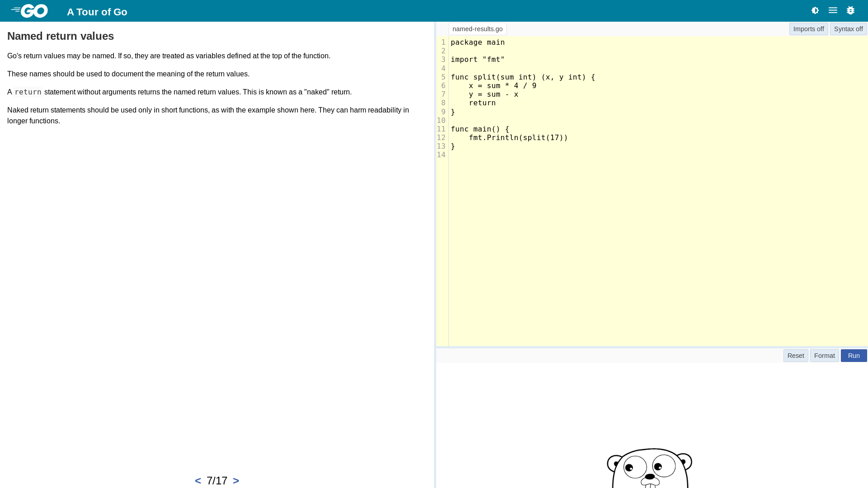Image resolution: width=868 pixels, height=488 pixels.
Task: Click the 'package main' code line
Action: coord(477,42)
